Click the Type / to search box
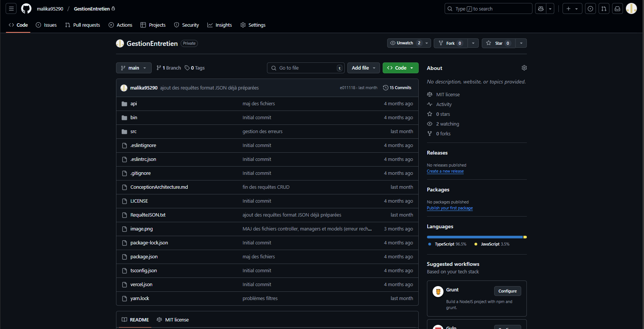Image resolution: width=644 pixels, height=329 pixels. [488, 9]
